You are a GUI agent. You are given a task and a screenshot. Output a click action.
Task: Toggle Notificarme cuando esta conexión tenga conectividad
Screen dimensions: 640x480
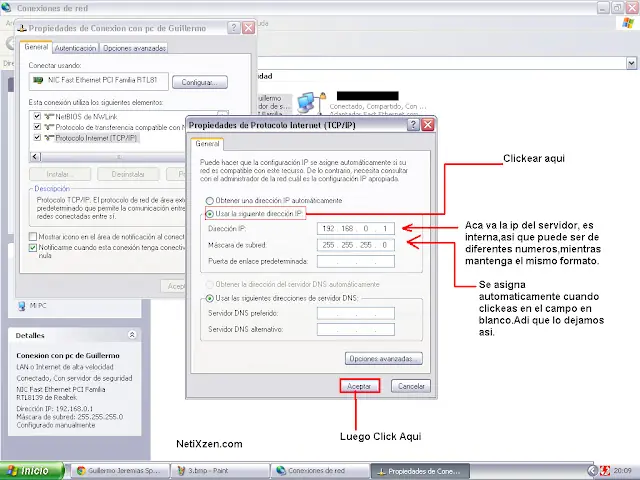click(33, 248)
